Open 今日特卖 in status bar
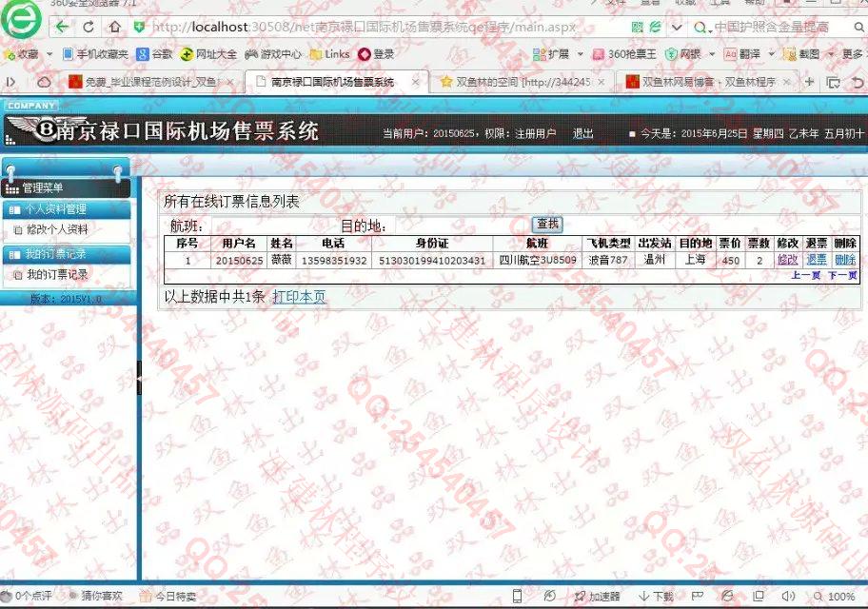868x609 pixels. click(168, 597)
